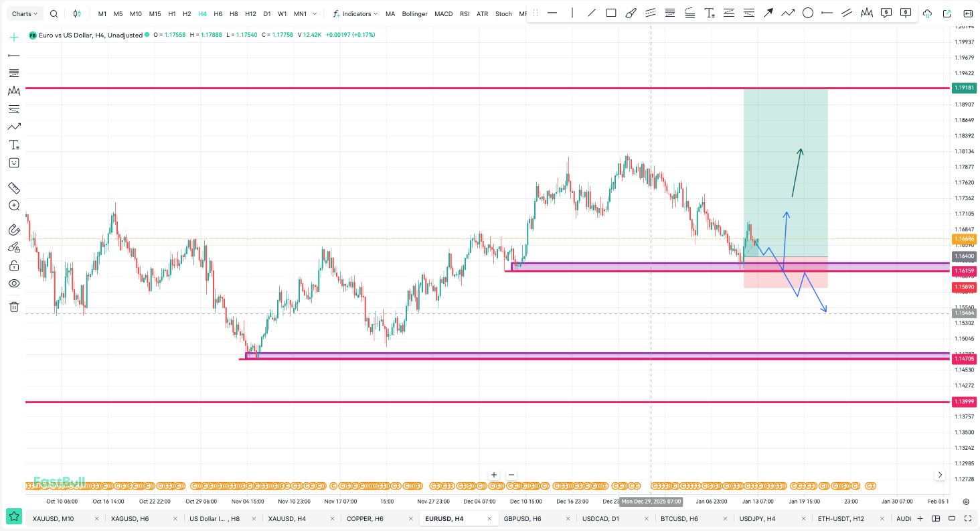Click the 1.19181 red price level label

point(964,88)
